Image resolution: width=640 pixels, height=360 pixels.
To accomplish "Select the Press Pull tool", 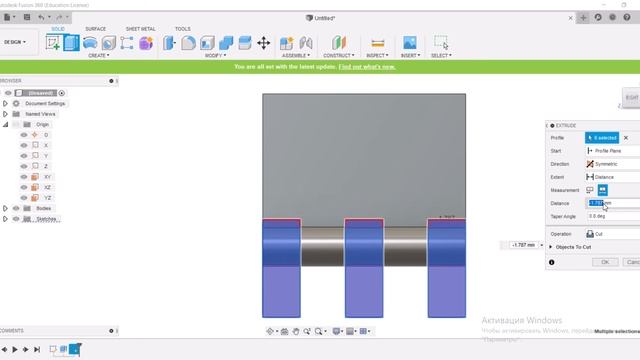I will (169, 43).
